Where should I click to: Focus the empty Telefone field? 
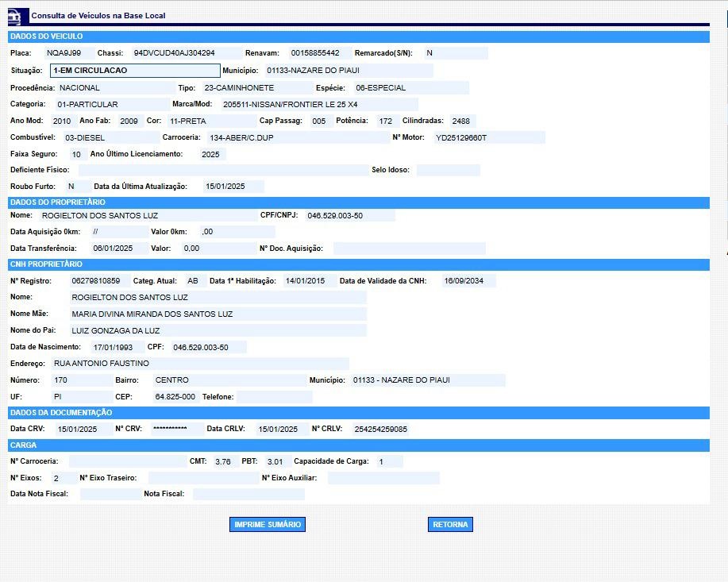(x=274, y=397)
